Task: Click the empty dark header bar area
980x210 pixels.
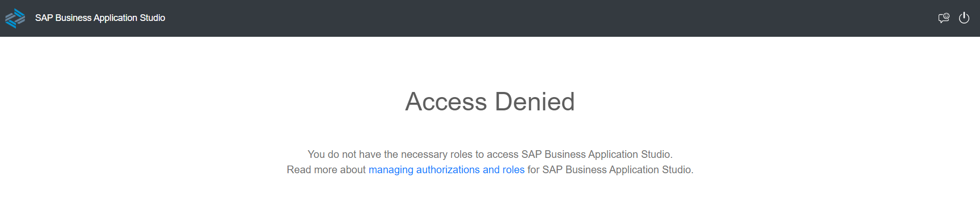Action: pos(511,18)
